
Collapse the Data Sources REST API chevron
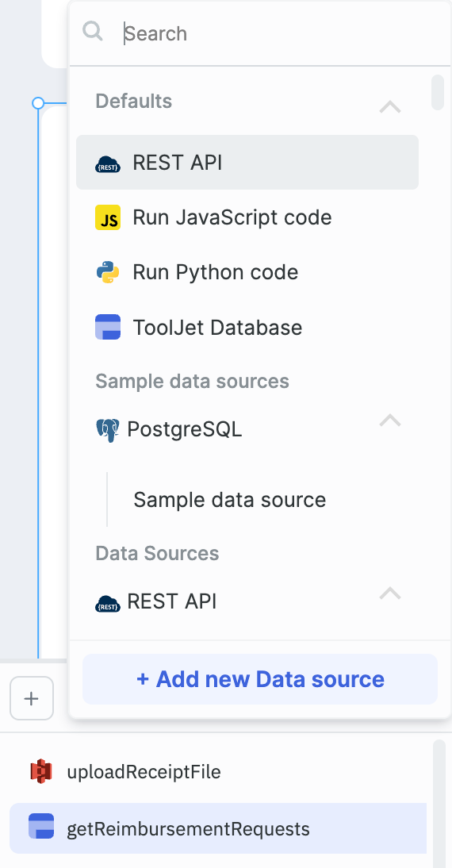(390, 593)
